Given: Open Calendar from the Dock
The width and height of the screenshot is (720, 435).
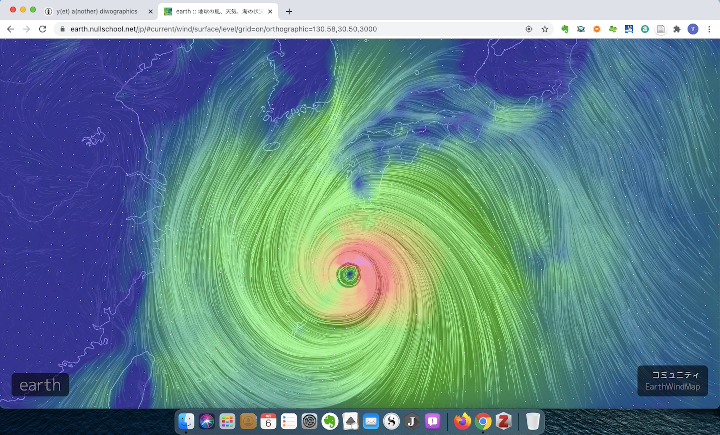Looking at the screenshot, I should point(268,421).
